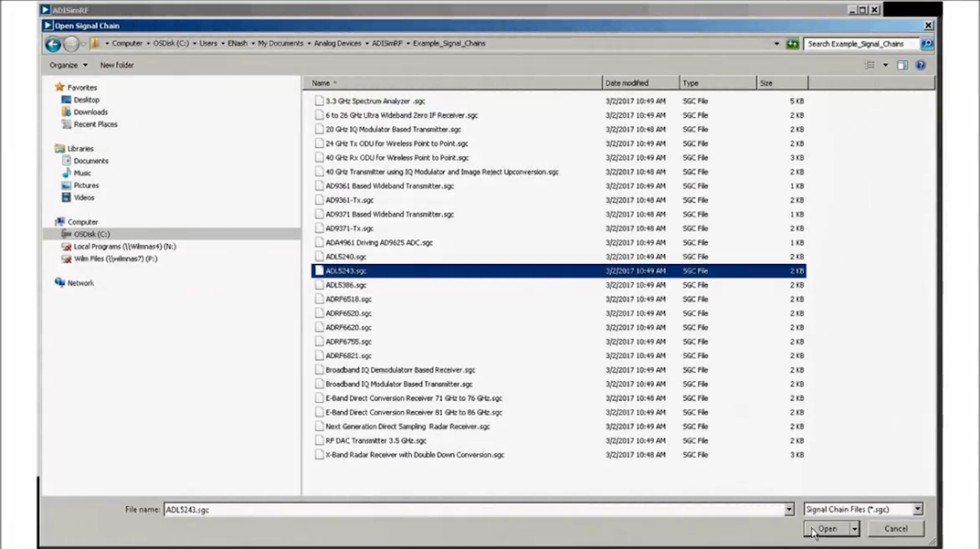
Task: Open the Help question mark icon
Action: (921, 65)
